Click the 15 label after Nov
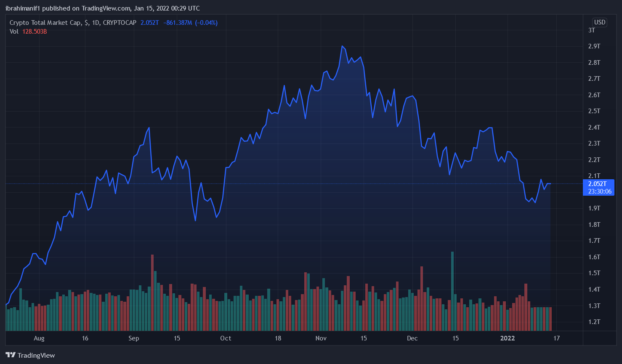Screen dimensions: 622x364 pyautogui.click(x=364, y=338)
